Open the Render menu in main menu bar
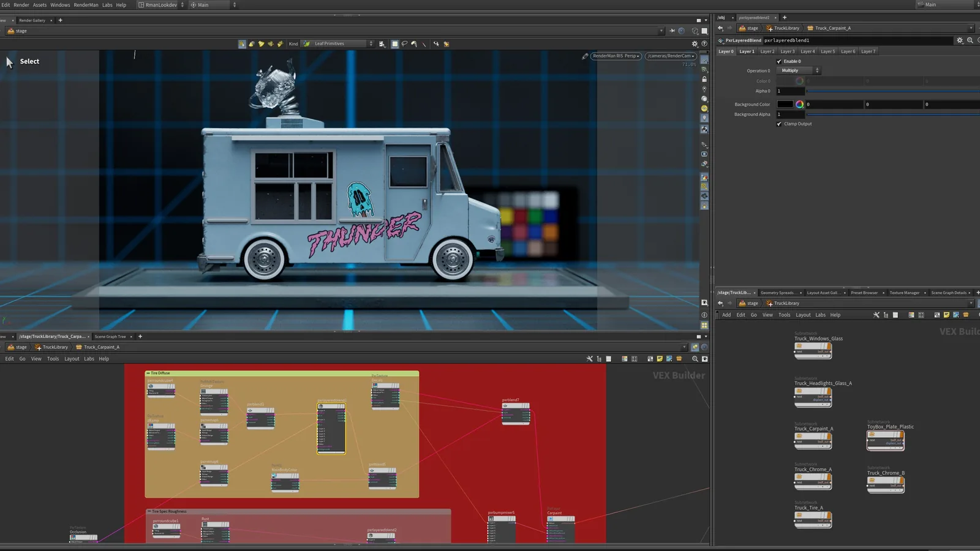The width and height of the screenshot is (980, 551). tap(21, 5)
